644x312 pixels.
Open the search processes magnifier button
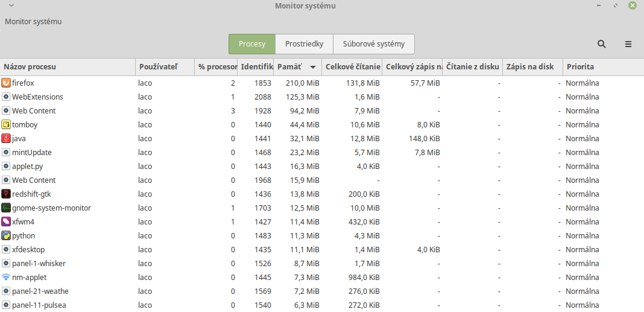tap(601, 44)
